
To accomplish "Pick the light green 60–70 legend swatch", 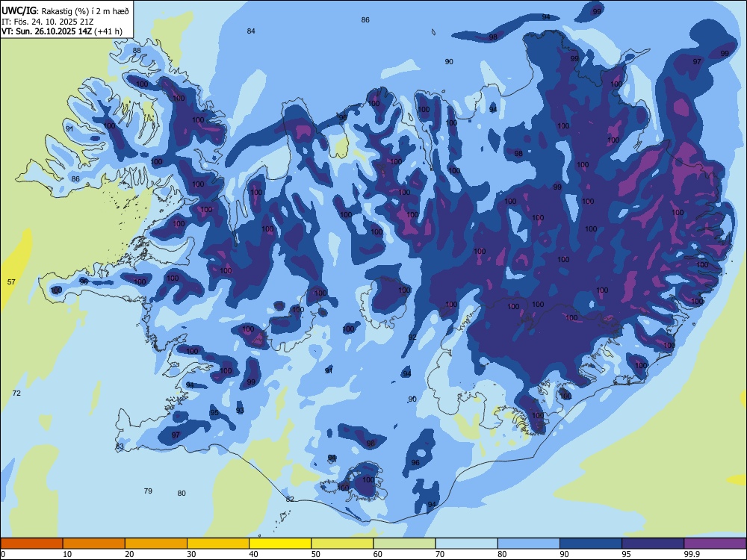I will click(404, 544).
